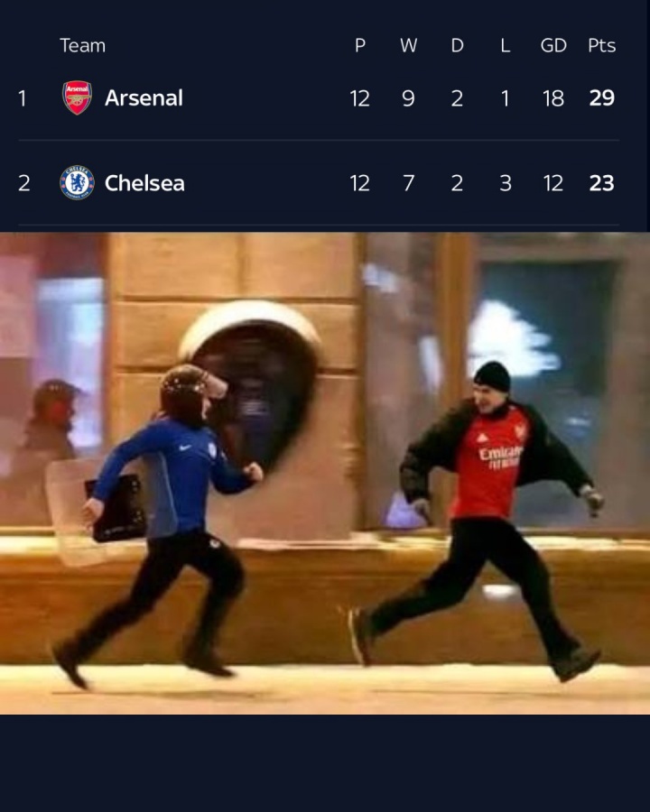This screenshot has height=812, width=650.
Task: Open the Arsenal team name link
Action: coord(144,97)
